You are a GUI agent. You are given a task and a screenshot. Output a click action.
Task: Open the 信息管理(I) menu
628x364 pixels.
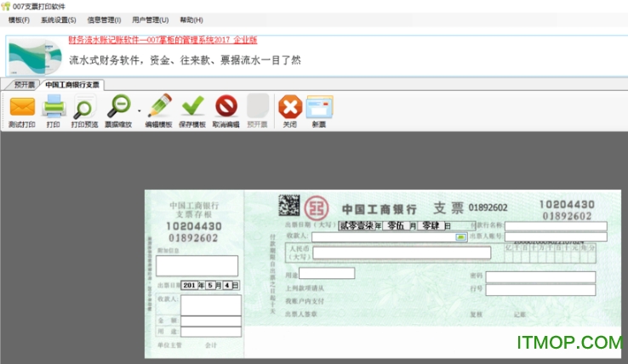104,20
